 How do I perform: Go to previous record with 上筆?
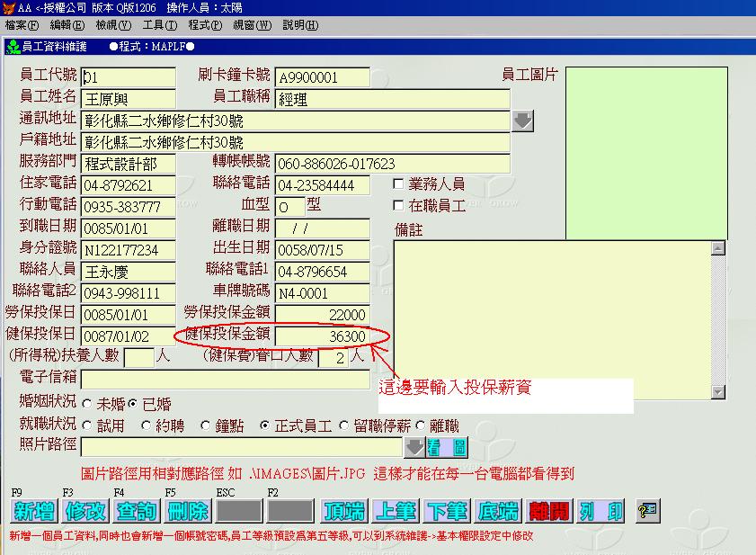pyautogui.click(x=395, y=511)
